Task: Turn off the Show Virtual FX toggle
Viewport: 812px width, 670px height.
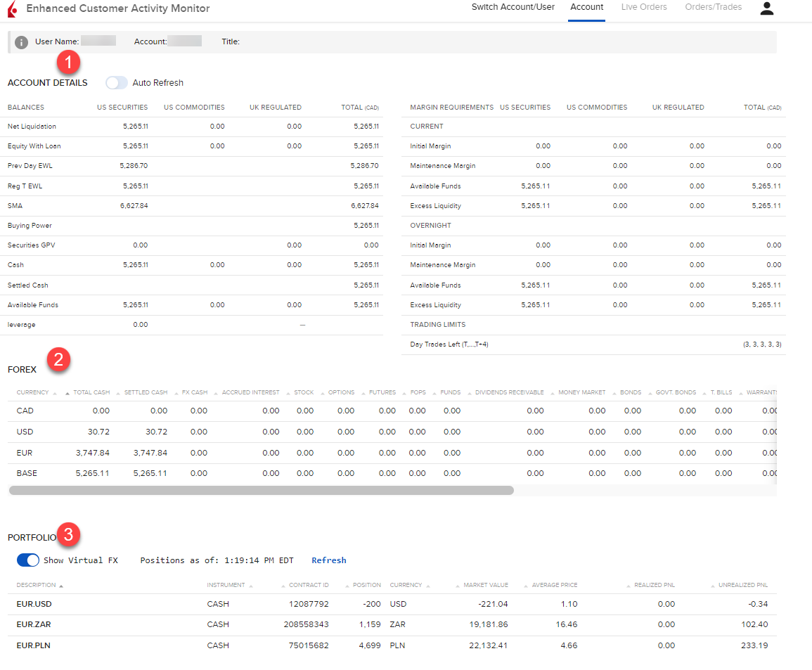Action: (28, 560)
